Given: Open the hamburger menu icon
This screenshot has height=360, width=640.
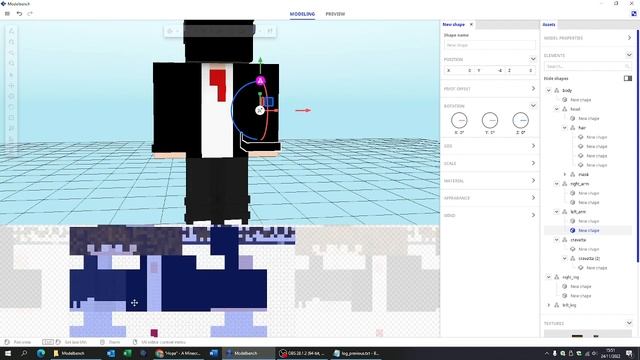Looking at the screenshot, I should pos(7,13).
